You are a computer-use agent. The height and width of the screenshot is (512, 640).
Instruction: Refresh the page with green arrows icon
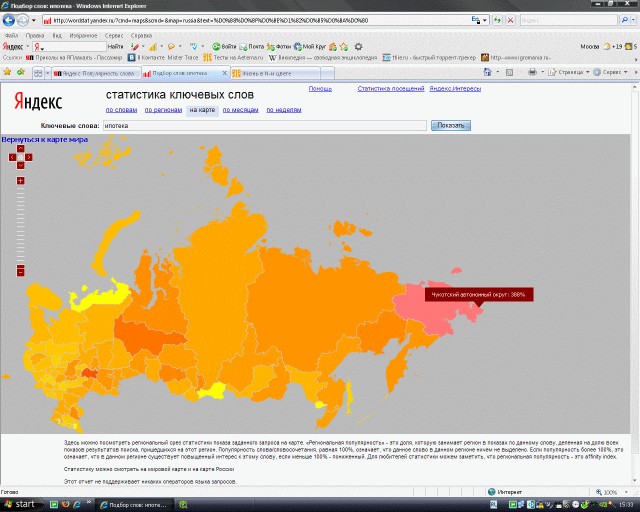[x=497, y=20]
